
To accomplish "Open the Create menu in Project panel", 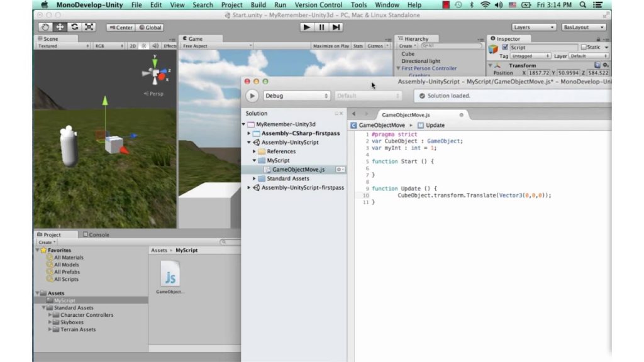I will tap(47, 242).
